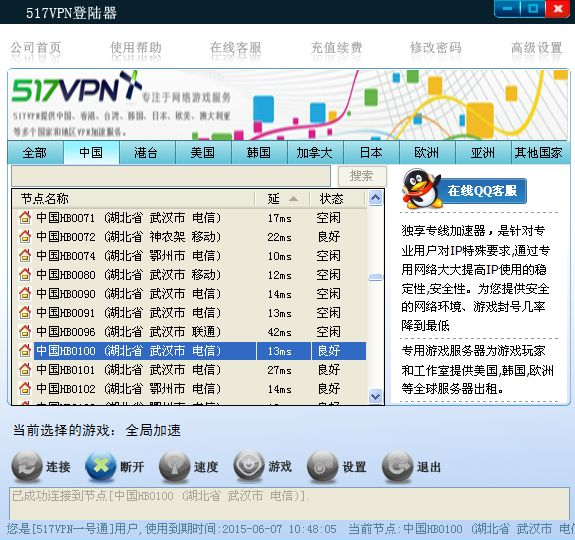Open the 设置 settings gear icon
The width and height of the screenshot is (575, 540).
(x=322, y=466)
